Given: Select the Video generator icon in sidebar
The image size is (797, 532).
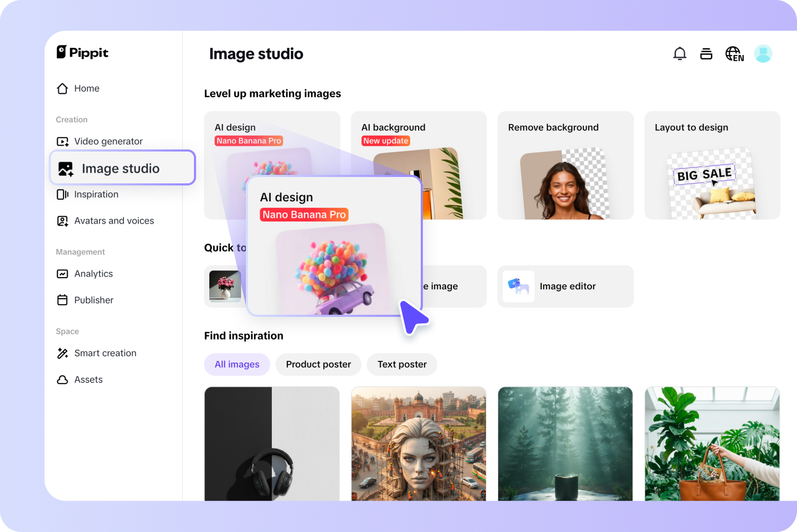Looking at the screenshot, I should pyautogui.click(x=63, y=141).
